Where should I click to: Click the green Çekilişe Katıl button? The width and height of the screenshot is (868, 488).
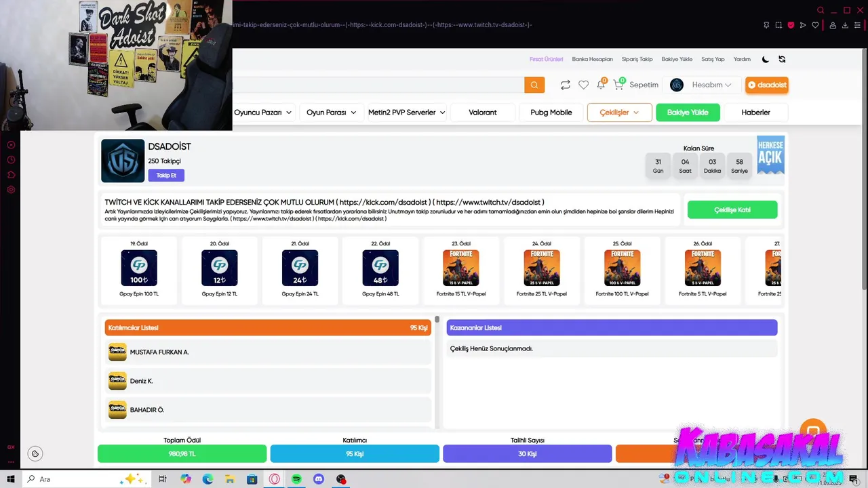[x=732, y=210]
